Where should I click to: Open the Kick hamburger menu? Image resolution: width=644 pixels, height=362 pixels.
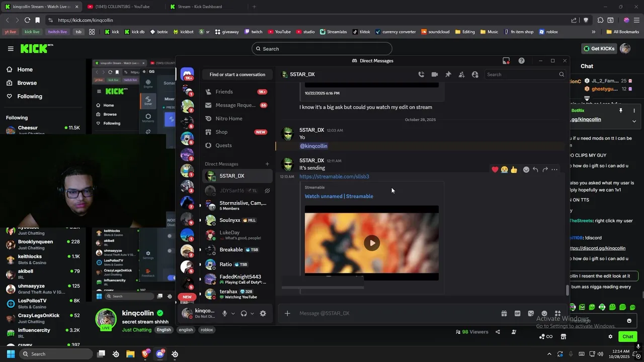[x=11, y=49]
